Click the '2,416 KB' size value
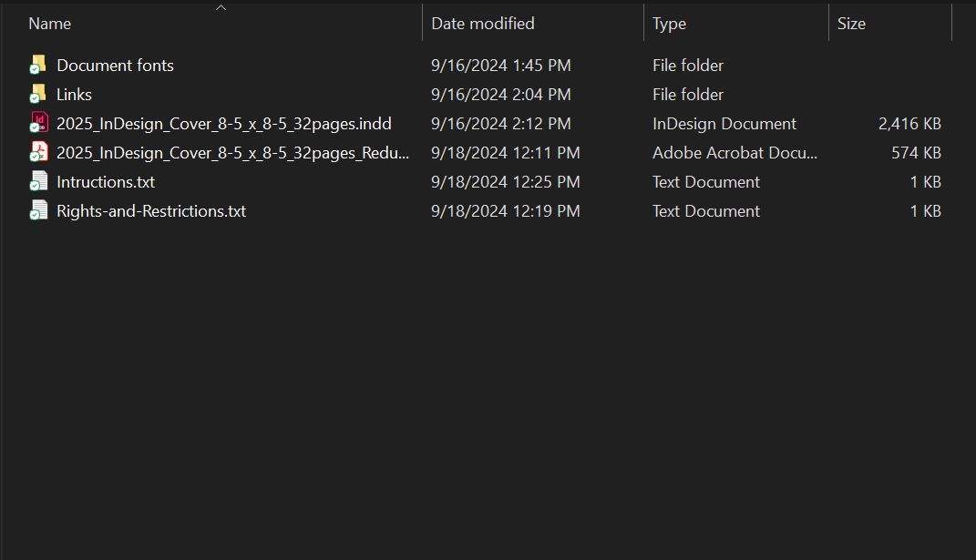This screenshot has width=976, height=560. tap(909, 124)
